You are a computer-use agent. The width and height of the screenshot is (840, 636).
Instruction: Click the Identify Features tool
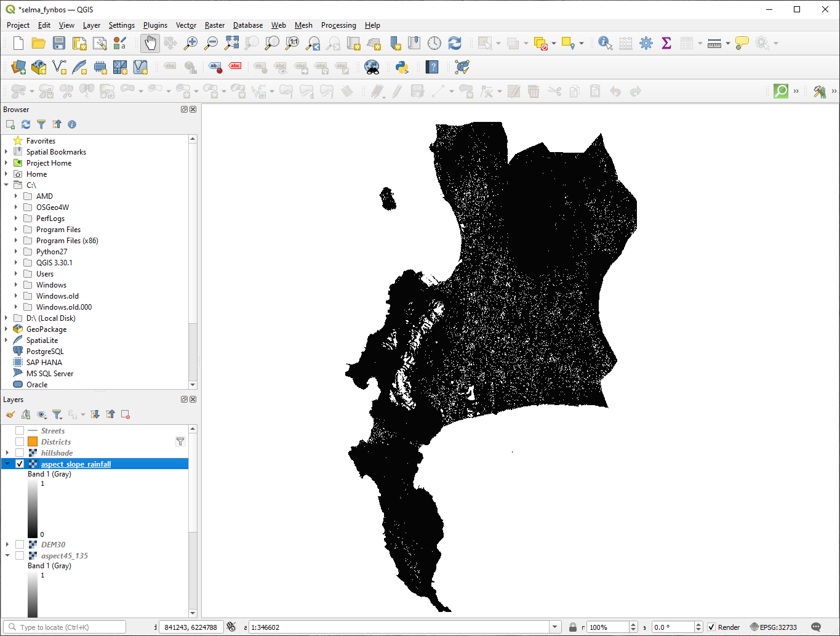605,43
